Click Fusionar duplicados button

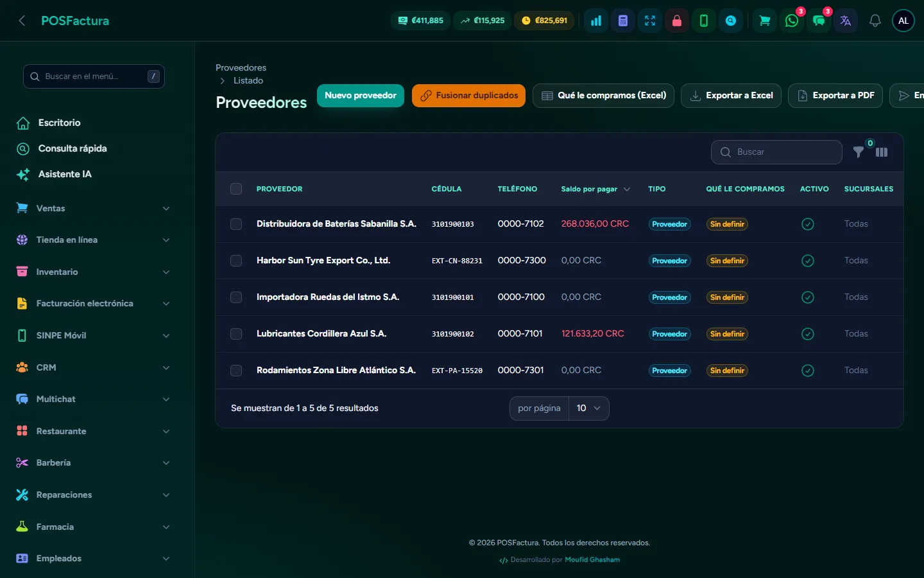(x=468, y=96)
